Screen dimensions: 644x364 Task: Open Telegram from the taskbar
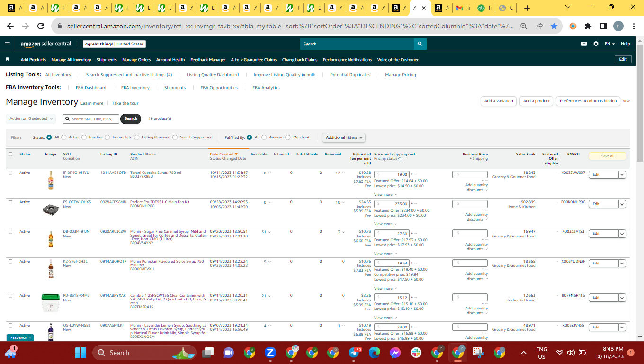354,353
